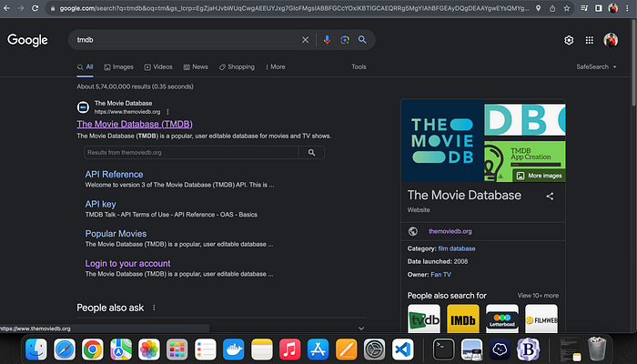Open TMDB App Creation image thumbnail

tap(525, 161)
